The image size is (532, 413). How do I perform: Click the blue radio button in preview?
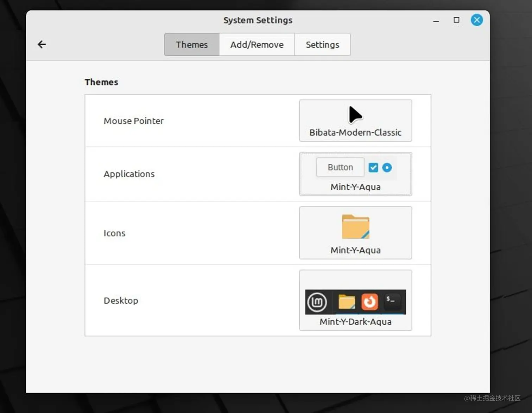(x=387, y=168)
